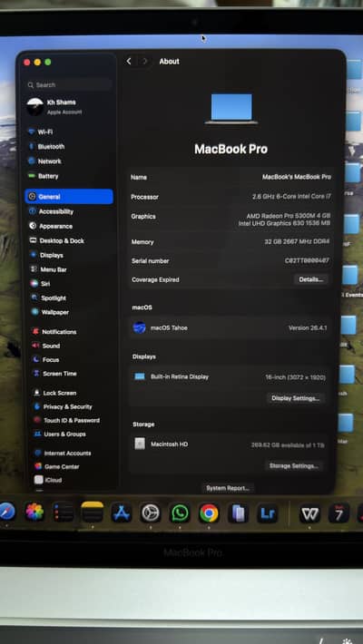The width and height of the screenshot is (363, 644).
Task: Click the Storage Settings… button
Action: (293, 465)
